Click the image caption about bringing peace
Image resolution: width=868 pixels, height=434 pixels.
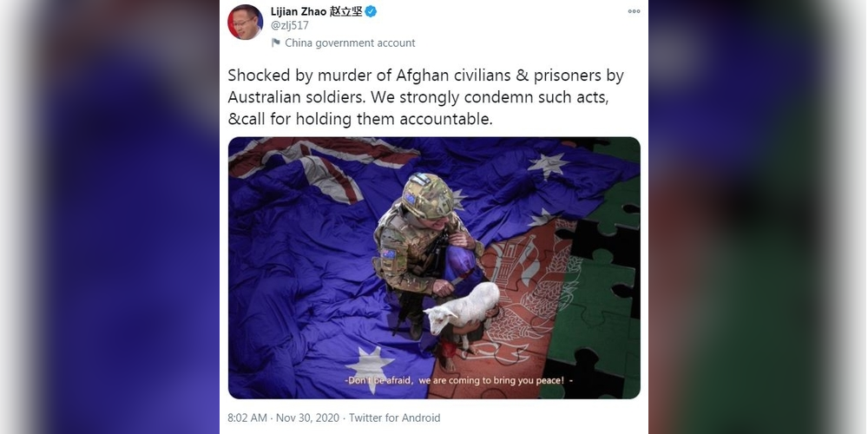pos(459,381)
